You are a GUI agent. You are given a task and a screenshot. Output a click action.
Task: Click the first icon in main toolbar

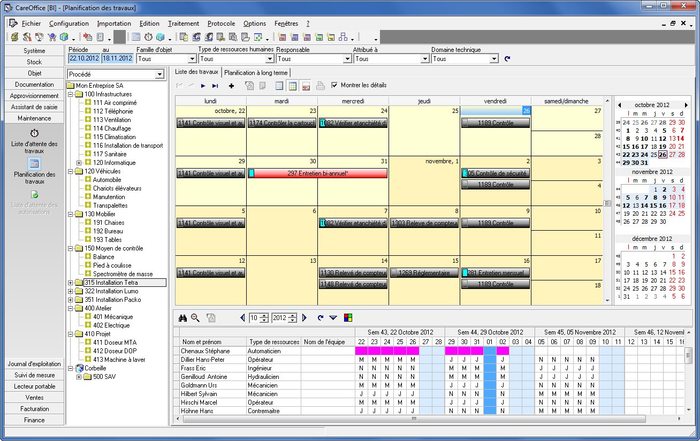click(x=15, y=37)
